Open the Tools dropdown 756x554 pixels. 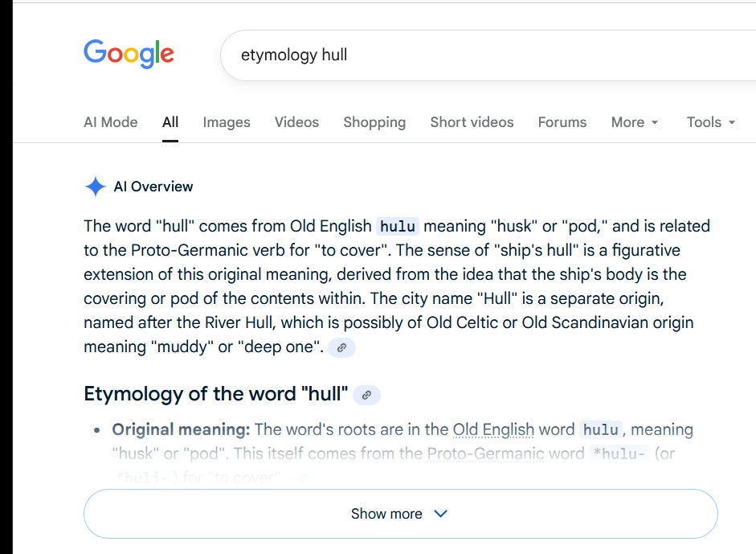[710, 122]
